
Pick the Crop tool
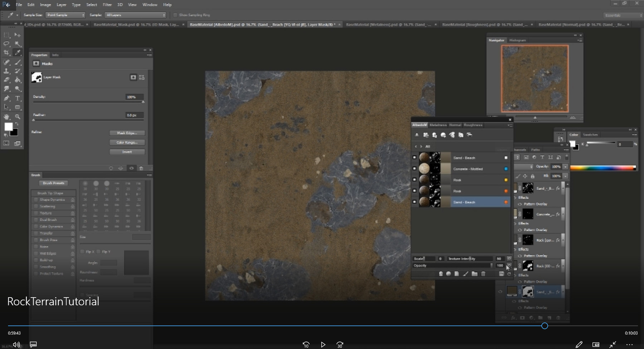[6, 53]
